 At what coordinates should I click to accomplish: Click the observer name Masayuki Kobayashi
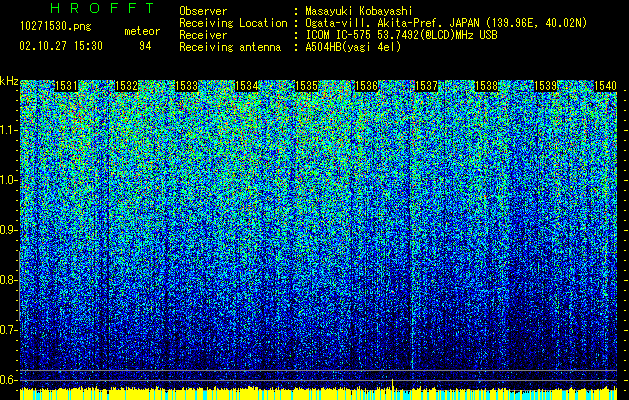click(358, 11)
